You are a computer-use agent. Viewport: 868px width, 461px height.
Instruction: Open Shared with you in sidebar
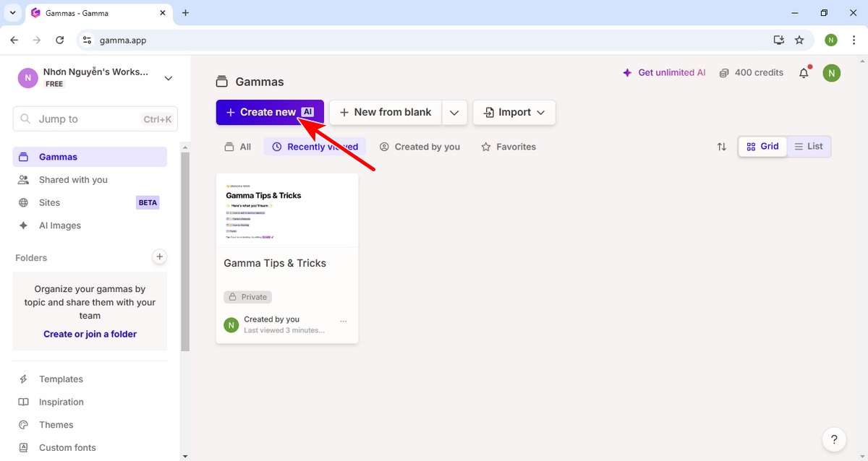coord(73,180)
